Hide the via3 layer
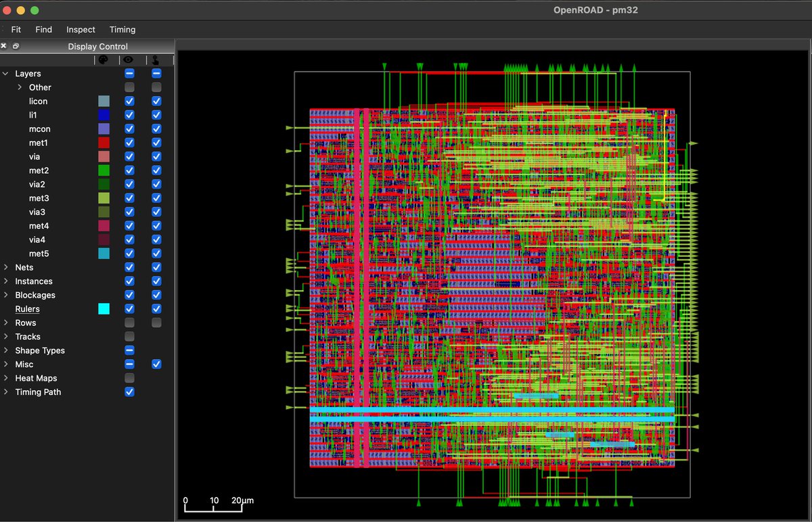 pos(129,212)
